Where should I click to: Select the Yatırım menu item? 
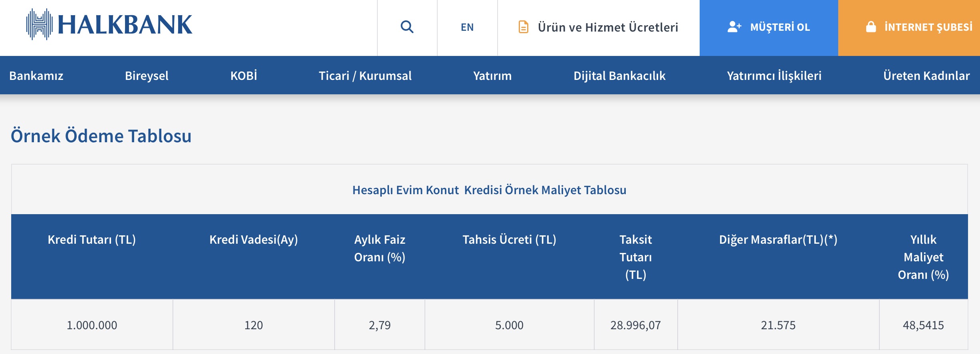coord(492,76)
